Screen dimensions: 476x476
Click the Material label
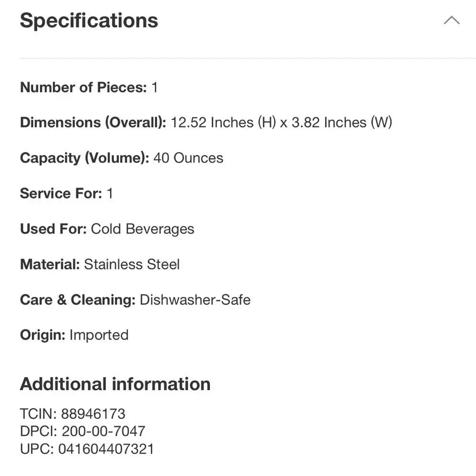tap(50, 264)
